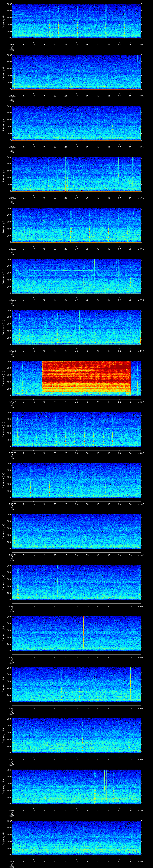Select the spectrogram panel starting at 19:37:00

pos(77,327)
